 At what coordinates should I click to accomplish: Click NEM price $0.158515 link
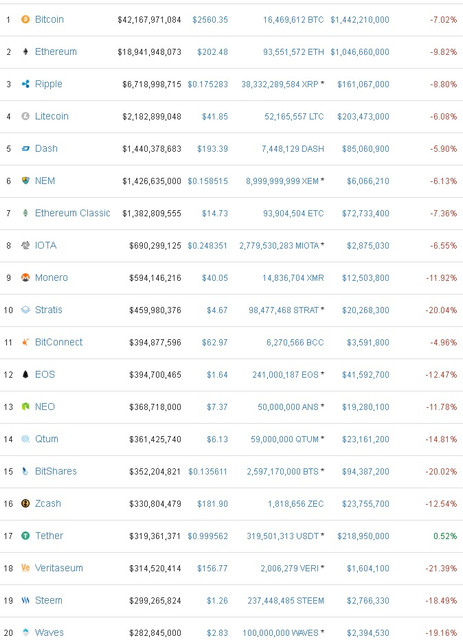[x=208, y=181]
